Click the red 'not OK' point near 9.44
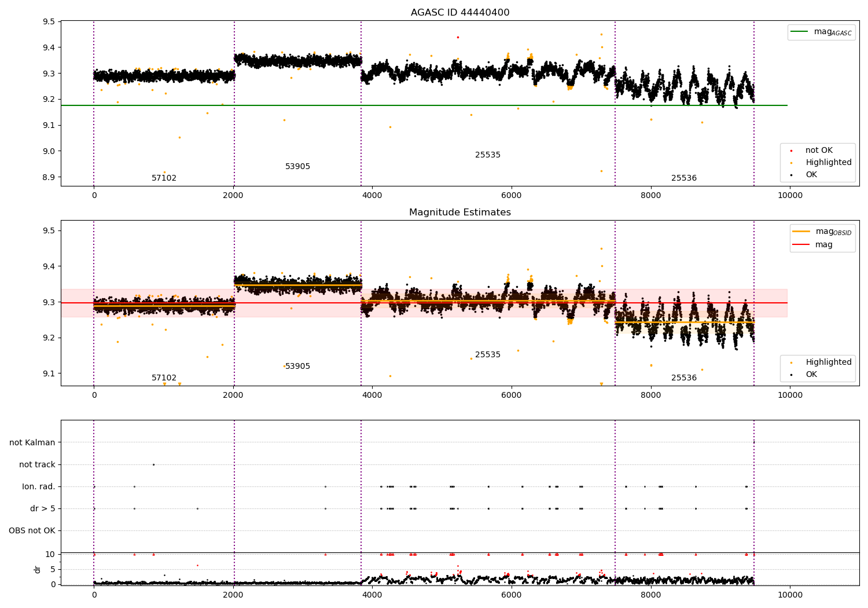Image resolution: width=868 pixels, height=608 pixels. click(458, 37)
